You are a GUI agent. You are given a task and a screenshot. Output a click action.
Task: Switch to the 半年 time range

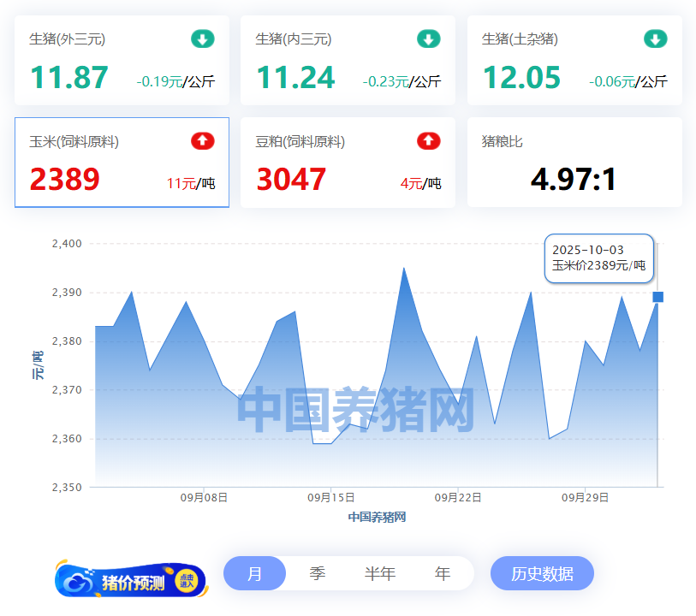(379, 573)
